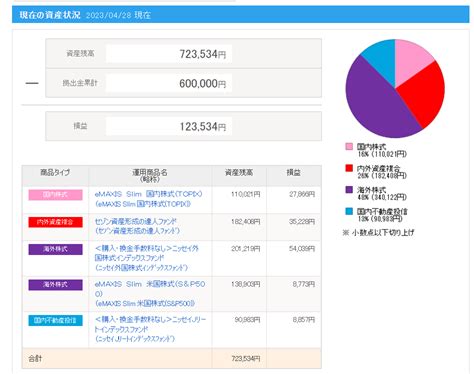
Task: Select the red 内外資産複合 product type badge
Action: coord(55,222)
